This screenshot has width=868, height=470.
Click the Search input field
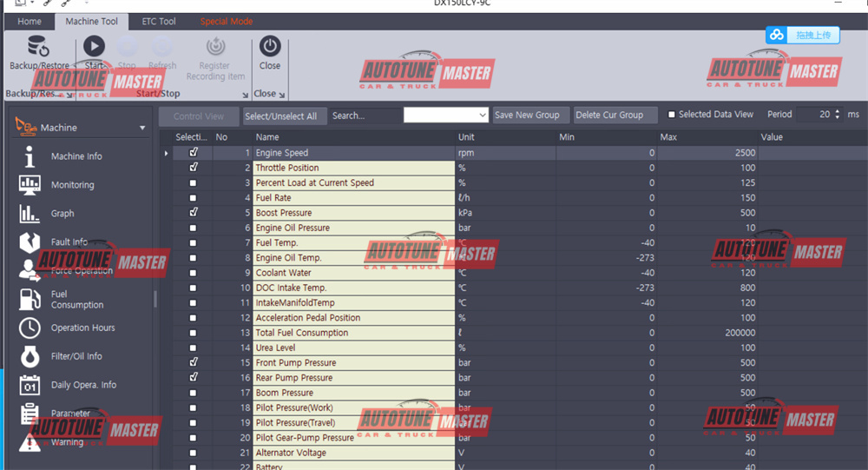365,116
